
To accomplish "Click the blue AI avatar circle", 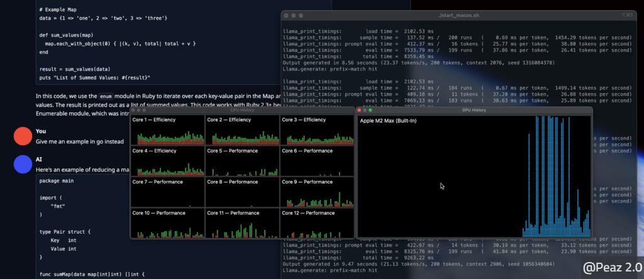I will pos(23,164).
